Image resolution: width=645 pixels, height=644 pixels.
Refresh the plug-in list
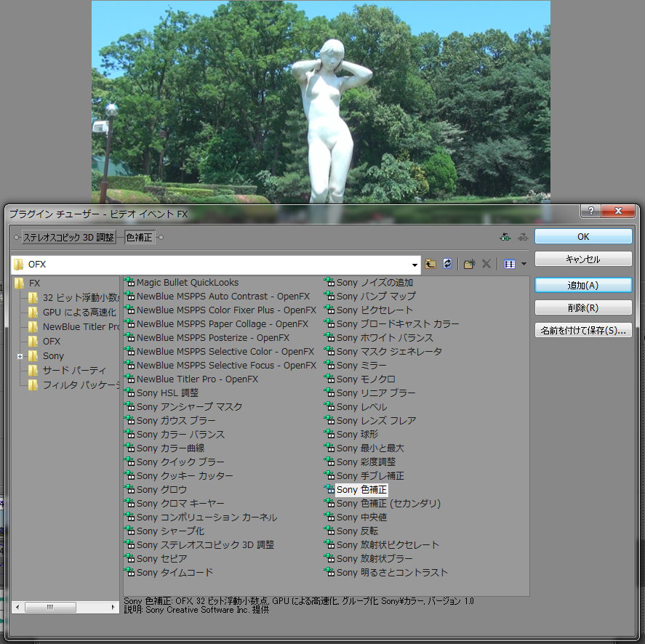(x=447, y=264)
